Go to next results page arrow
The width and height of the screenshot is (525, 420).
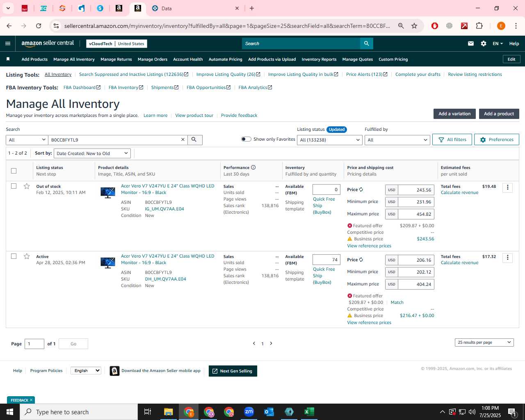[x=271, y=343]
